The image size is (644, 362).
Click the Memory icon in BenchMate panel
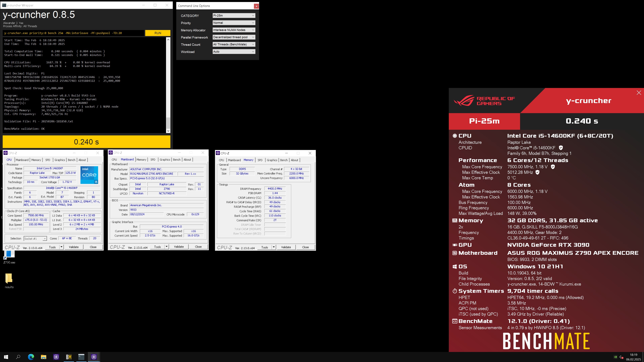click(x=455, y=220)
